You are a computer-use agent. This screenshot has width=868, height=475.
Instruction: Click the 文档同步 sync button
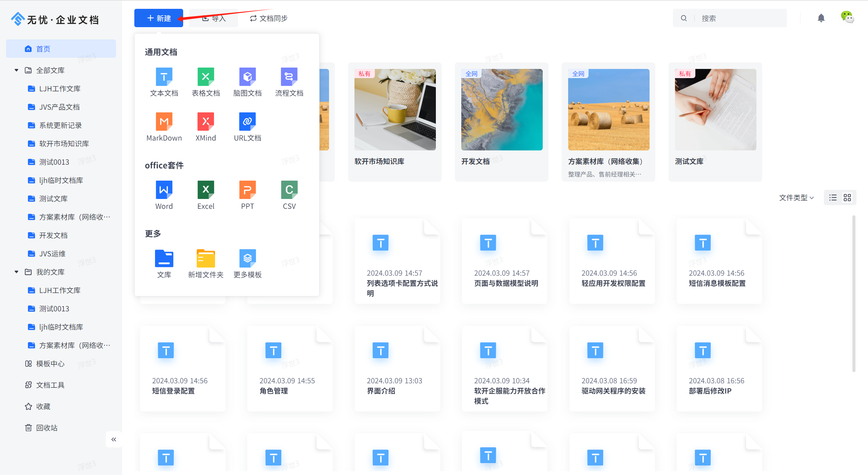tap(269, 18)
